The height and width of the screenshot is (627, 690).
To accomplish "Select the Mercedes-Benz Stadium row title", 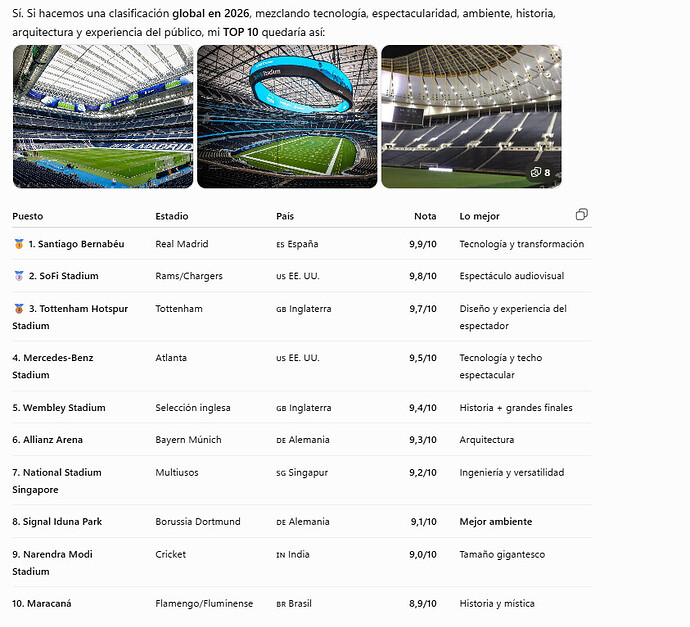I will (x=53, y=366).
